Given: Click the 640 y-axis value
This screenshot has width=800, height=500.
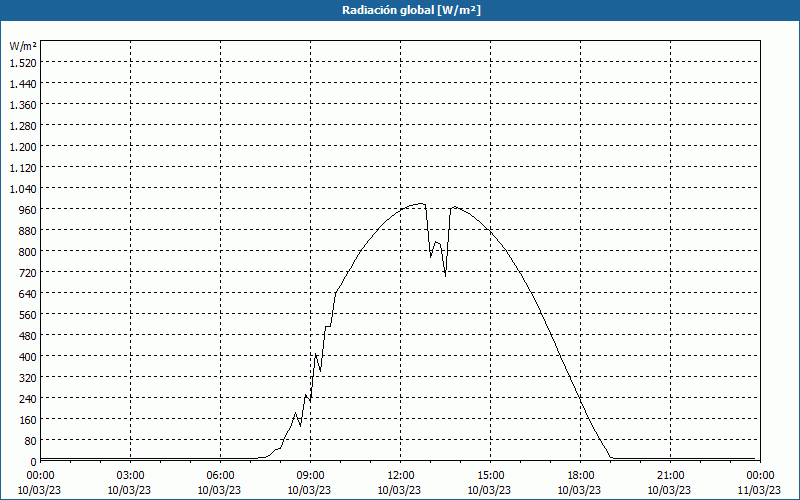Looking at the screenshot, I should (27, 293).
